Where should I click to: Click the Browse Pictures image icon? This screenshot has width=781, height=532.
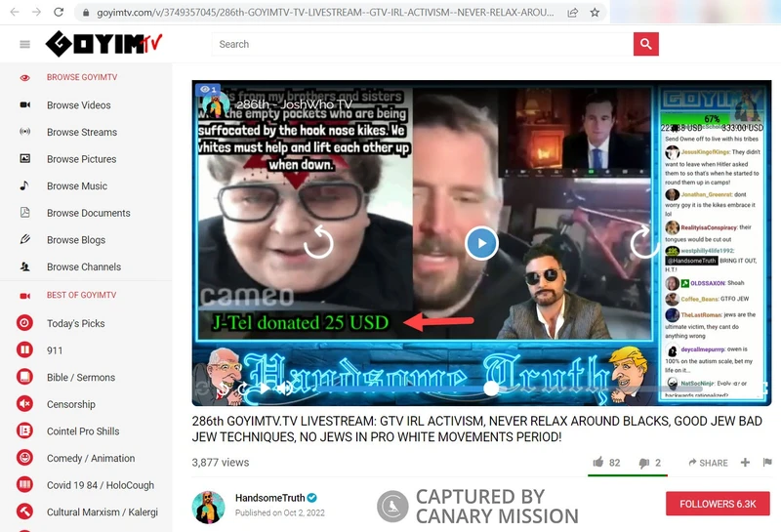[24, 159]
